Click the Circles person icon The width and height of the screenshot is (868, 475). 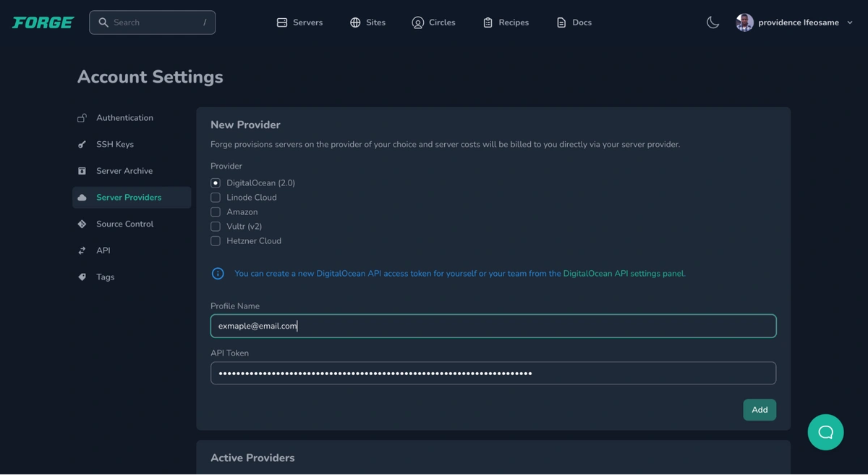click(x=417, y=22)
